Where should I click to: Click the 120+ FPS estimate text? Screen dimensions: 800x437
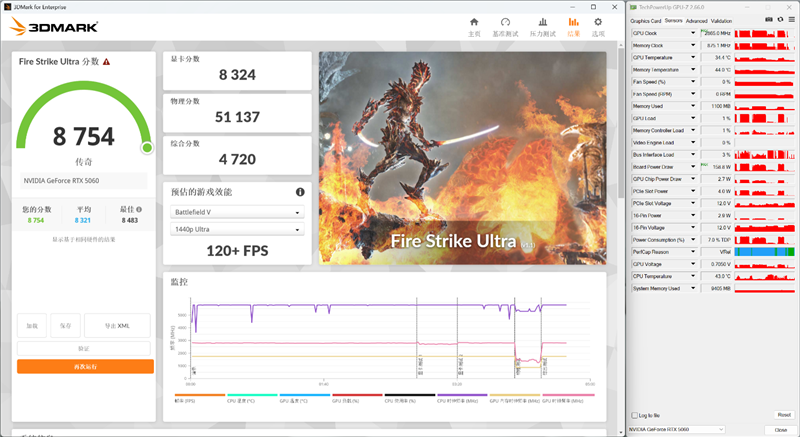(237, 251)
